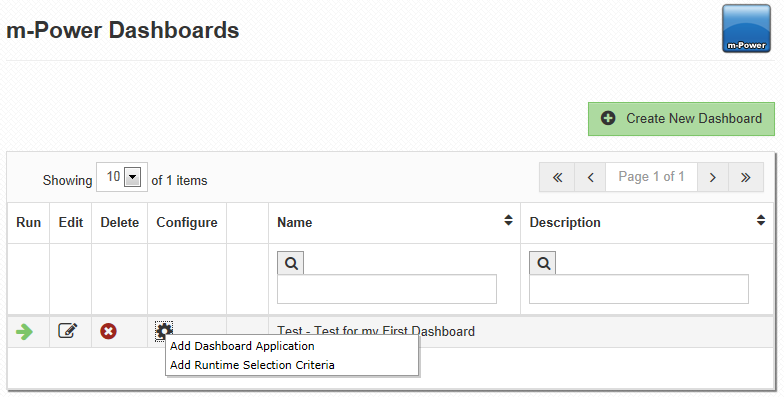Screen dimensions: 784x397
Task: Click the Description column search magnifier icon
Action: coord(543,264)
